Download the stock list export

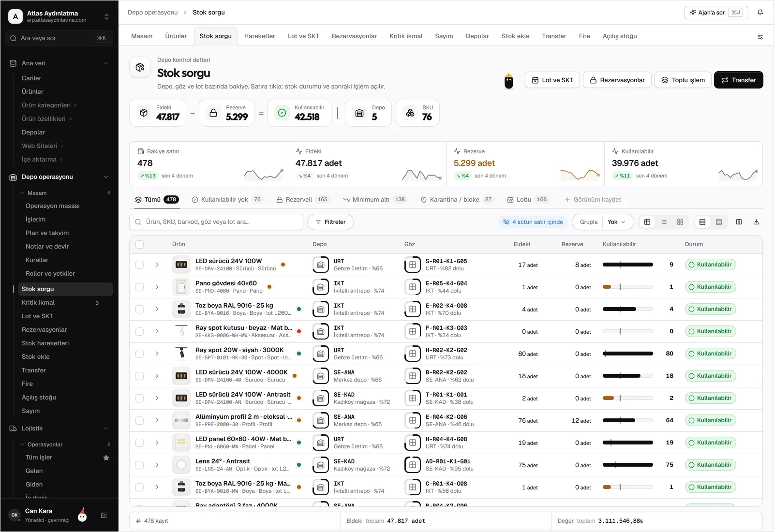pos(756,222)
